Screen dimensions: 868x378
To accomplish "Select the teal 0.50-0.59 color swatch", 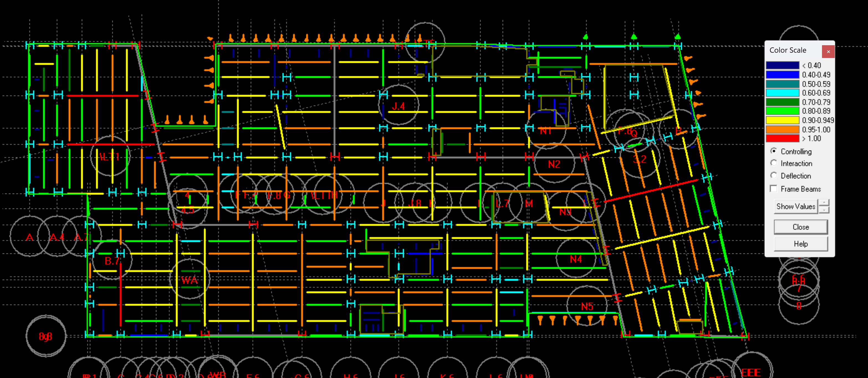I will tap(782, 84).
